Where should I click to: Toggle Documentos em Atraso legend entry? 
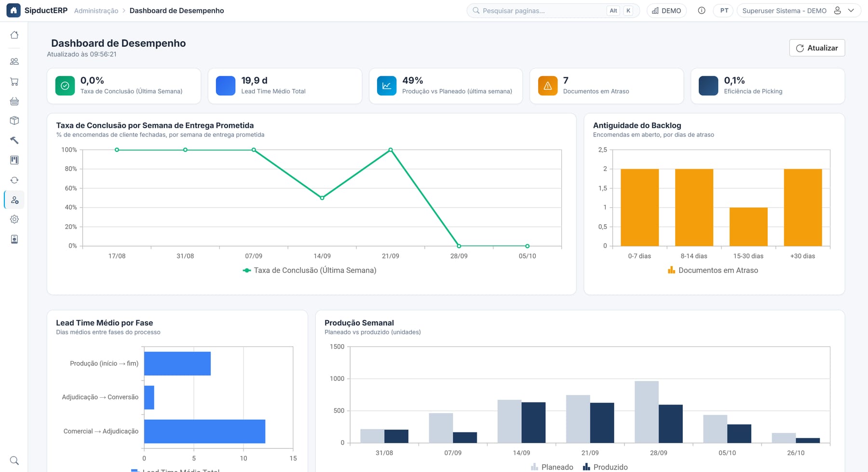[713, 270]
